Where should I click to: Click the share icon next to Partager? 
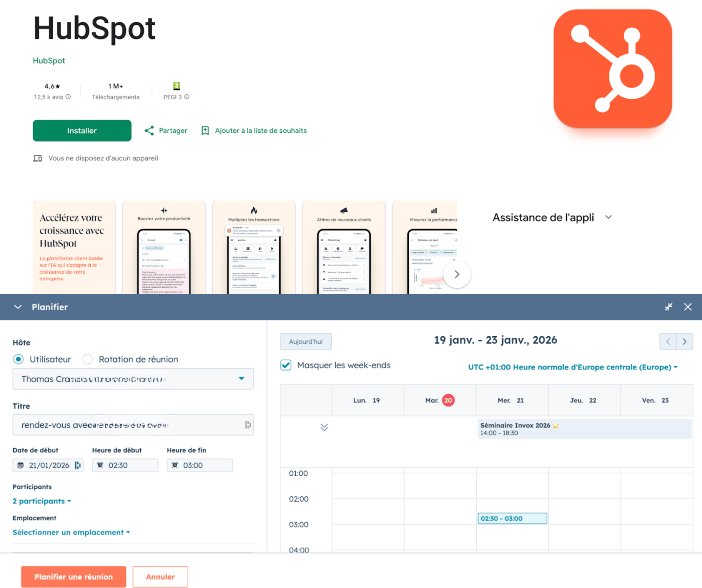tap(149, 131)
